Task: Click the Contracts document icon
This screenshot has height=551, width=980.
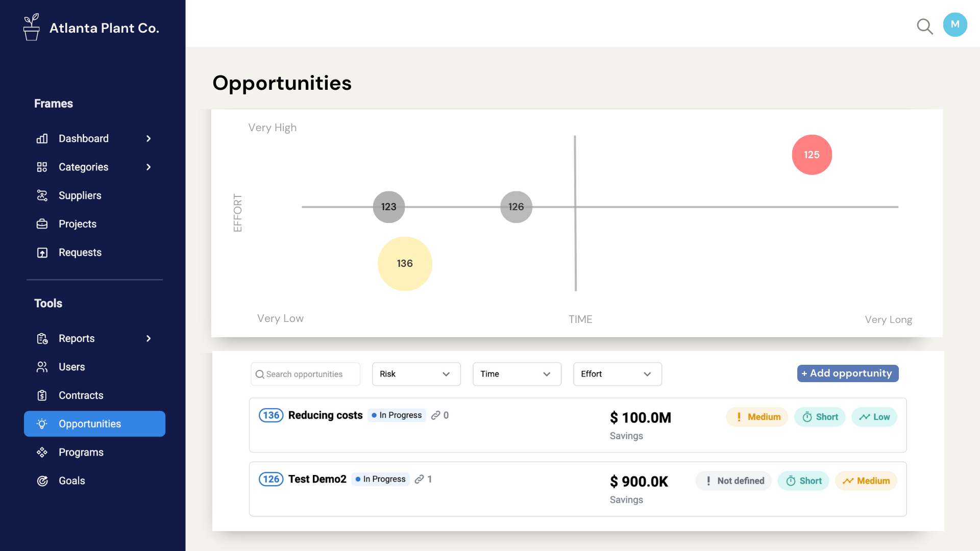Action: coord(42,395)
